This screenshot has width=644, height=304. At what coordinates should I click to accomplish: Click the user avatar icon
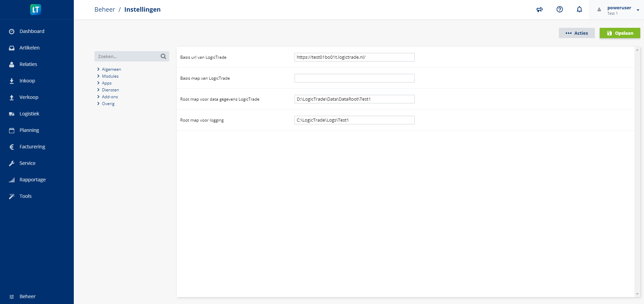(599, 10)
